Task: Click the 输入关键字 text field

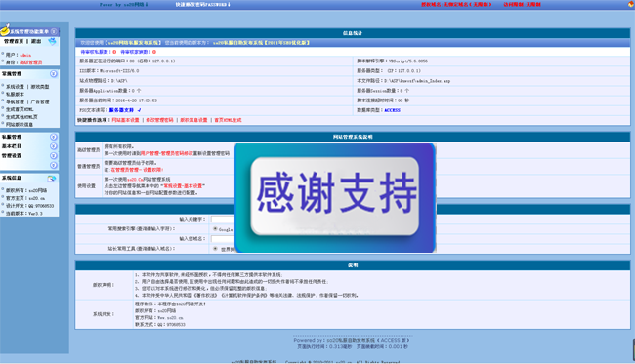Action: coord(223,220)
